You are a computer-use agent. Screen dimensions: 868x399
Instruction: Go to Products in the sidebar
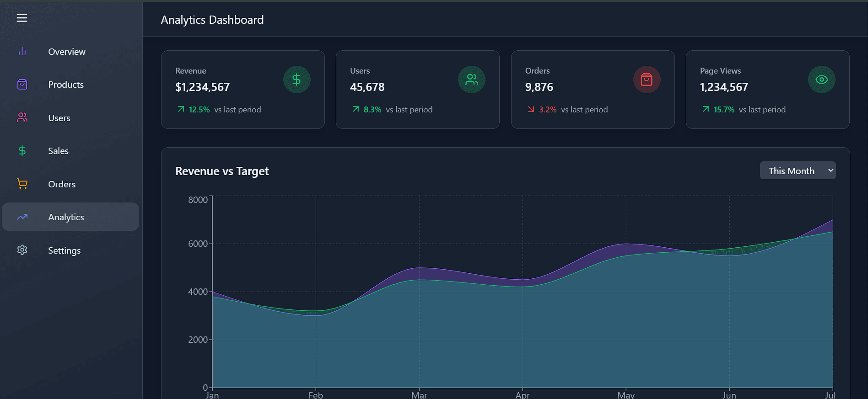(x=70, y=85)
